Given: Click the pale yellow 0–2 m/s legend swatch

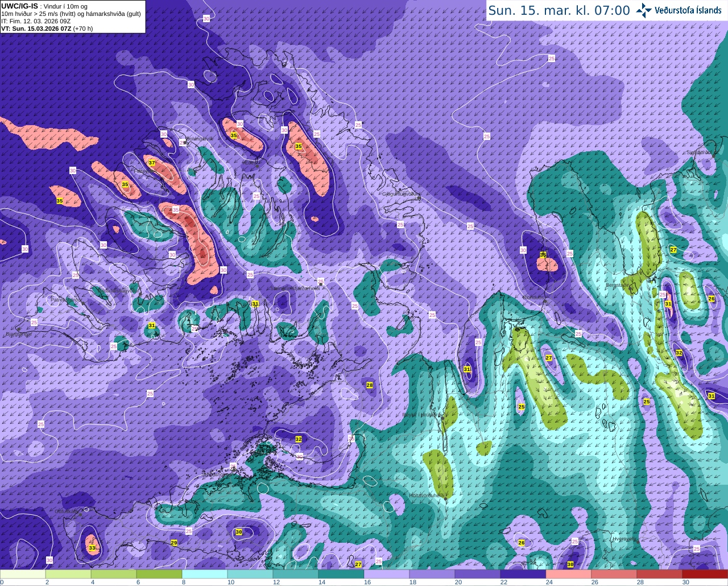Looking at the screenshot, I should click(x=23, y=574).
